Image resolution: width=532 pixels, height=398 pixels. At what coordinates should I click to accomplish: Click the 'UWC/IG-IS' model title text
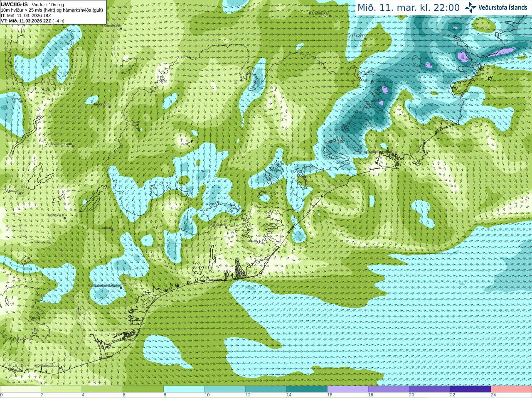(x=15, y=4)
